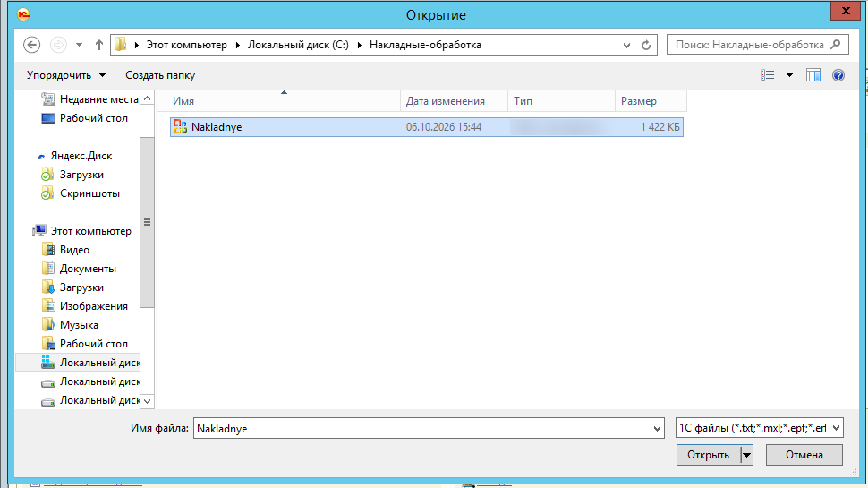The width and height of the screenshot is (868, 488).
Task: Open 'Видео' library folder
Action: (x=74, y=250)
